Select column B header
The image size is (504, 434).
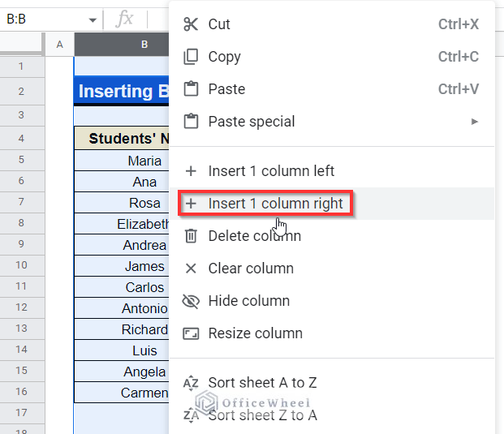(x=122, y=45)
